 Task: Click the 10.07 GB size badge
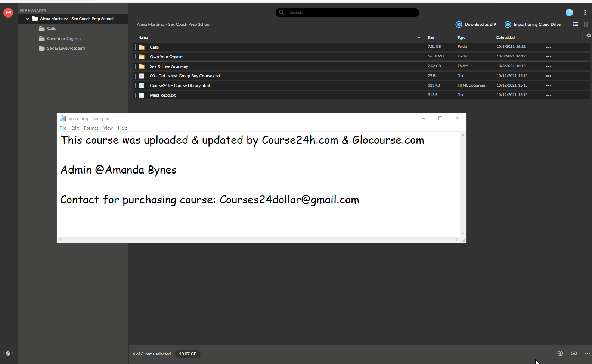(x=187, y=354)
